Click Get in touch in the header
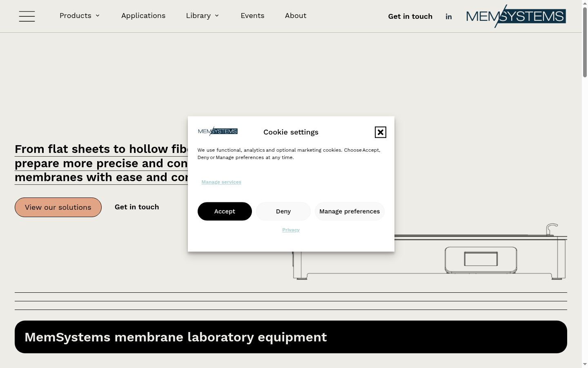Viewport: 588px width, 368px height. click(410, 16)
